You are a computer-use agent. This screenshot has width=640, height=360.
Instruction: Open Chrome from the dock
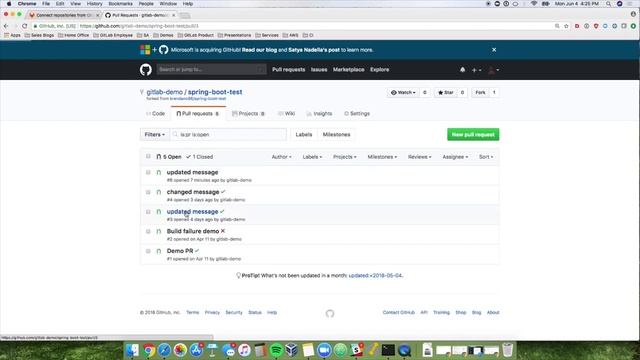tap(149, 350)
